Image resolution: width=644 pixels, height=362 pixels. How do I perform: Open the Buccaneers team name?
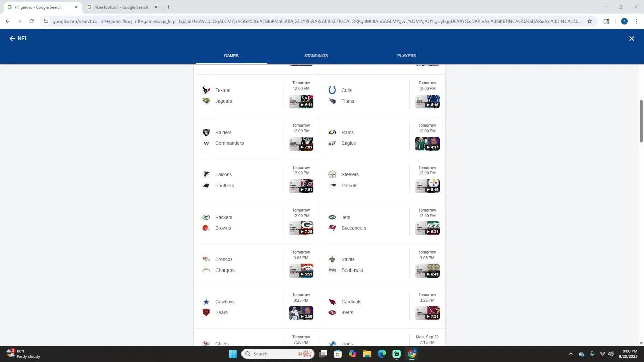coord(354,228)
